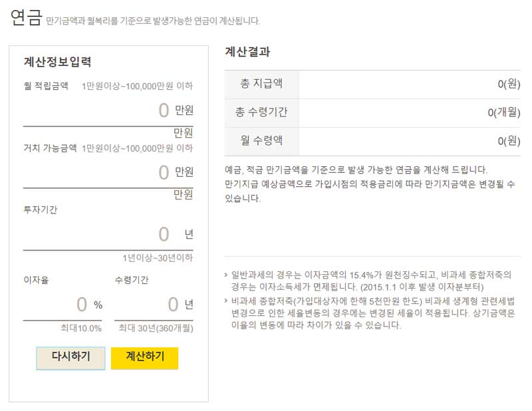This screenshot has width=532, height=411.
Task: Click the 계산하기 (Calculate) button
Action: (x=145, y=358)
